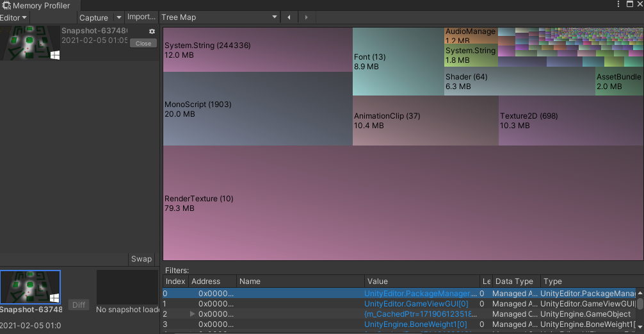Screen dimensions: 644x334
Task: Click the open snapshot thumbnail at top
Action: (30, 43)
